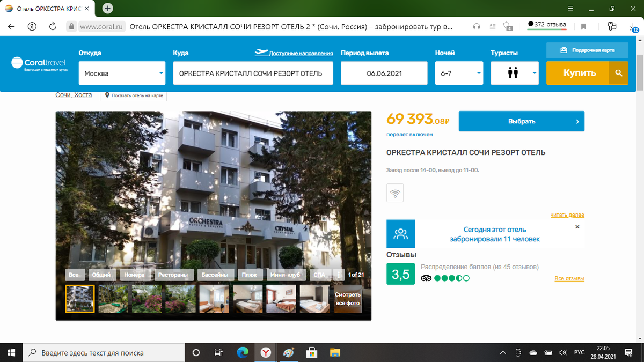Open the downloads arrow icon with badge
Viewport: 644px width, 362px height.
[x=634, y=26]
